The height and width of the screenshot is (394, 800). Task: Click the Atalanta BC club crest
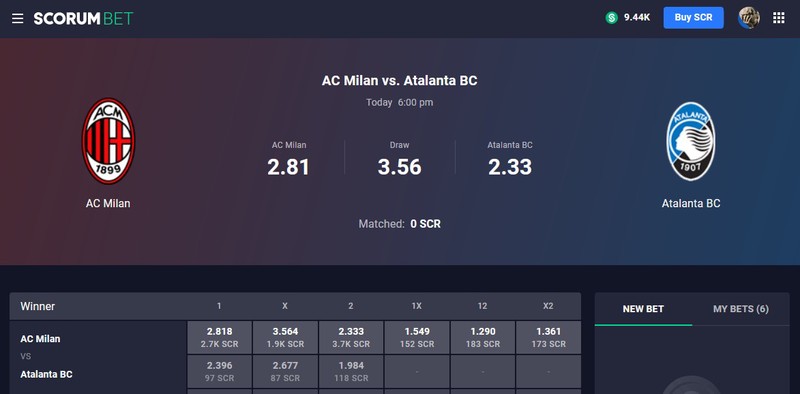point(691,141)
